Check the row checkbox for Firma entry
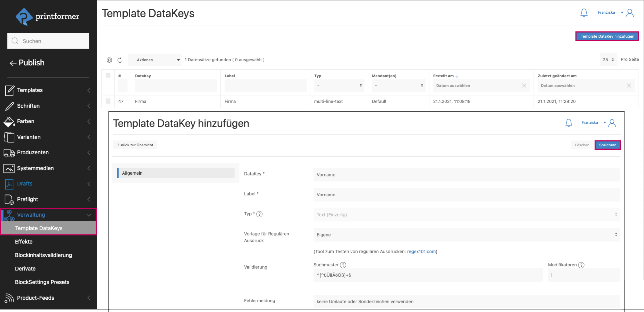This screenshot has width=644, height=312. click(x=108, y=101)
